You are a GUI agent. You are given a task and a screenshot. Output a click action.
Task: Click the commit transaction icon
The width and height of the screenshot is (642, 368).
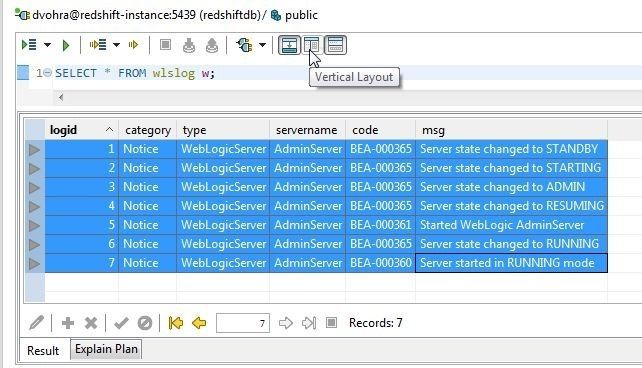click(x=189, y=45)
